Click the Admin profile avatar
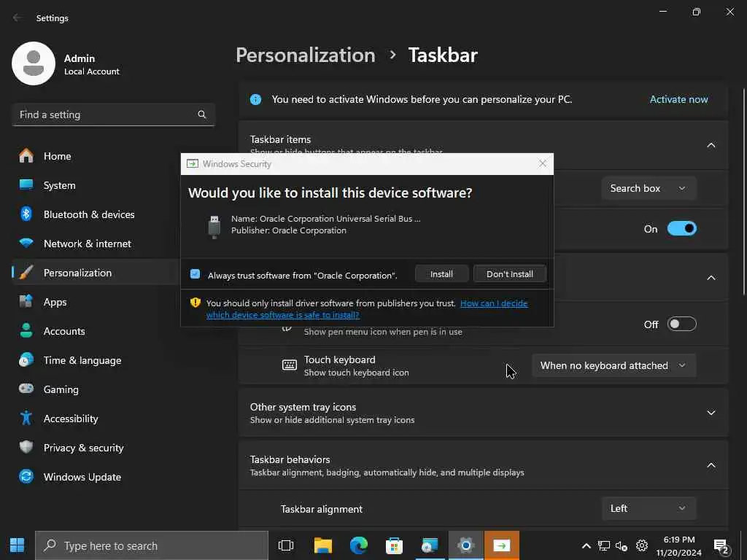 click(34, 63)
